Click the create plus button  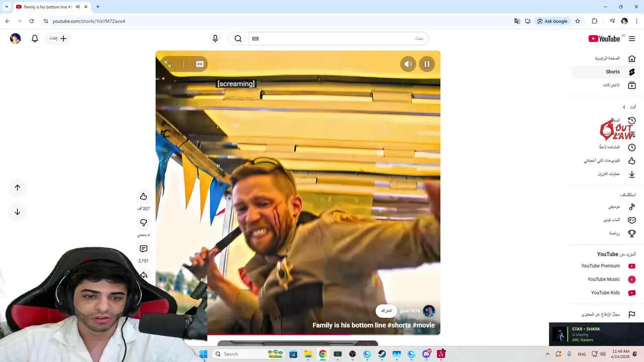click(x=58, y=38)
